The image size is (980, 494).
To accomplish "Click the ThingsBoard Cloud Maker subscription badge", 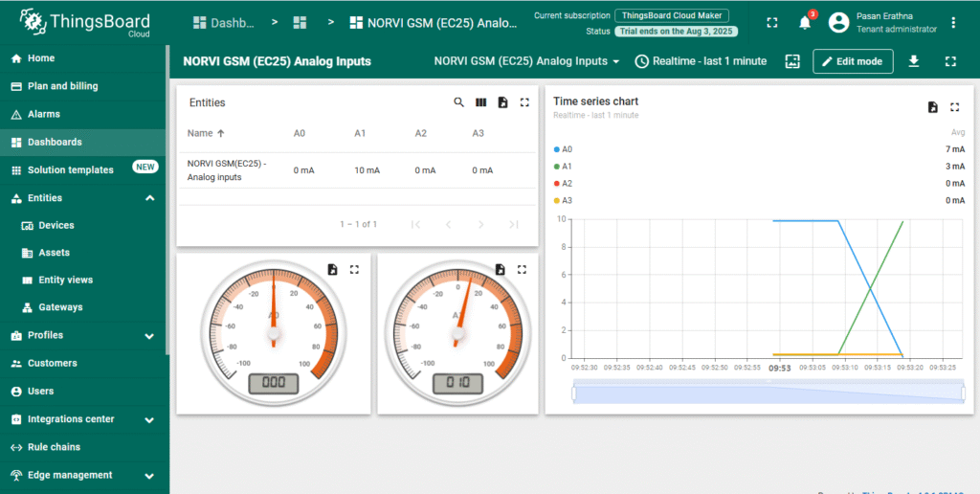I will pos(672,15).
